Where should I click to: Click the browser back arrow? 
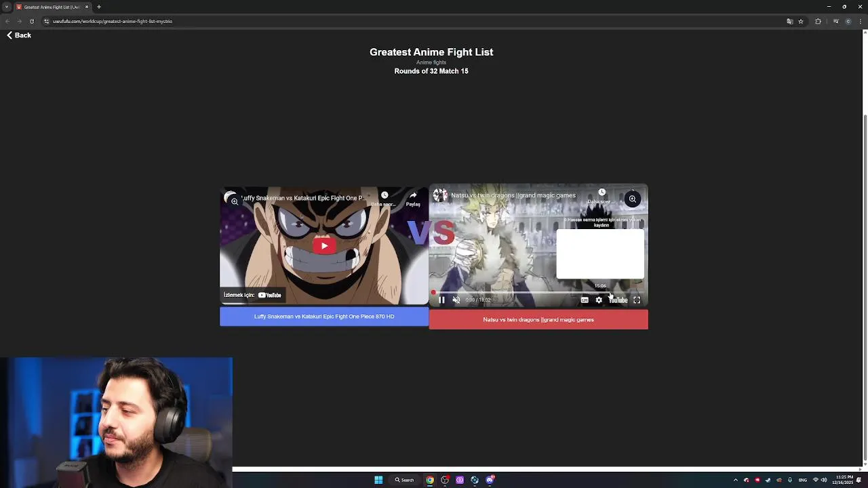[x=7, y=21]
